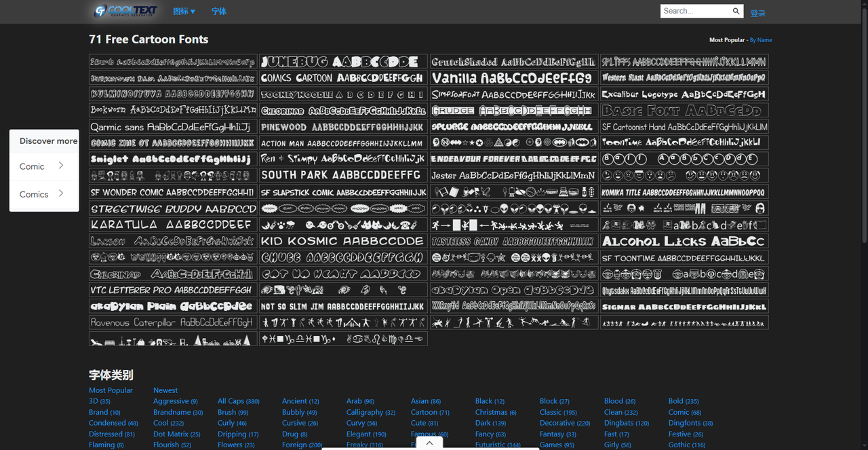
Task: Open the 字体 menu item
Action: pyautogui.click(x=218, y=12)
